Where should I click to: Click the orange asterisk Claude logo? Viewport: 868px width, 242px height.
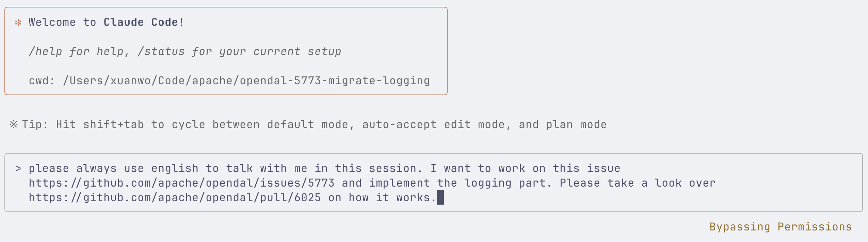pyautogui.click(x=18, y=23)
